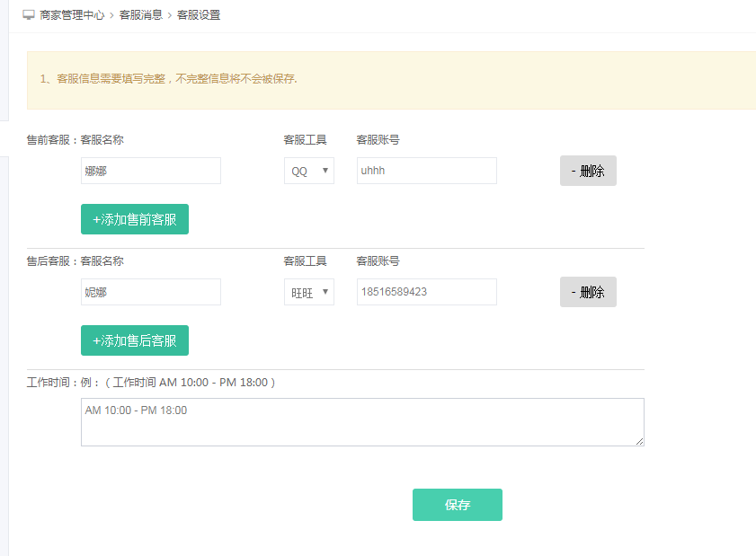Screen dimensions: 756x556
Task: Save the customer service settings with 保存
Action: point(457,505)
